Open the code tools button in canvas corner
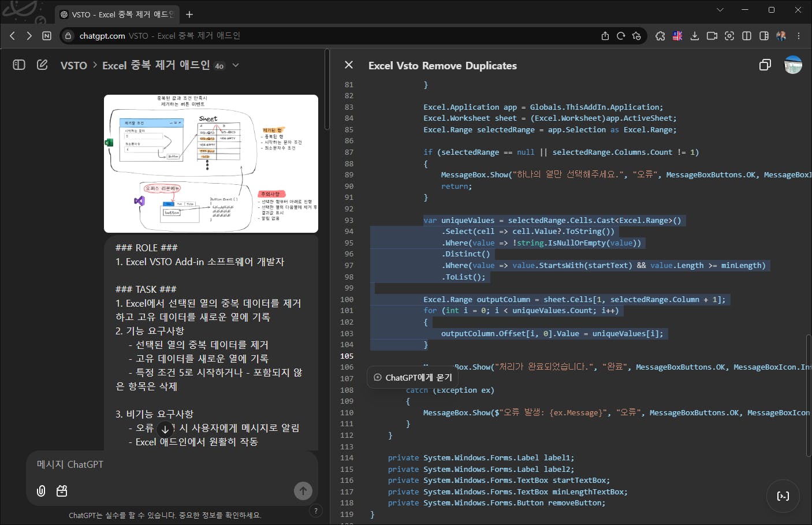This screenshot has width=812, height=525. [x=783, y=496]
